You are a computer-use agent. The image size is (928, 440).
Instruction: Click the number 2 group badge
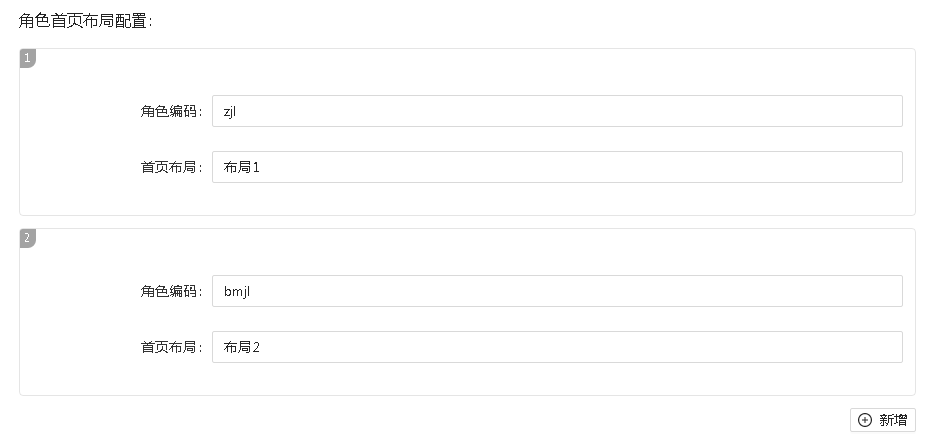[27, 238]
